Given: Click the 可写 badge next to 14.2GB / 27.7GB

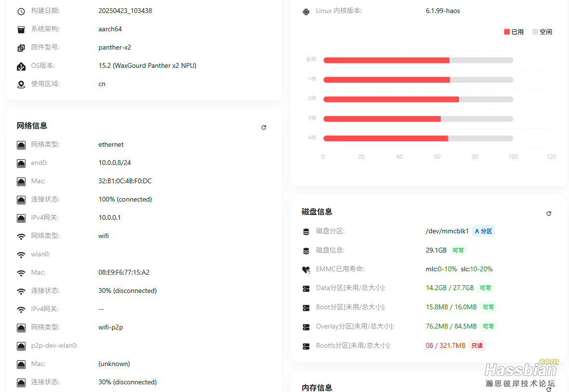Looking at the screenshot, I should point(485,288).
